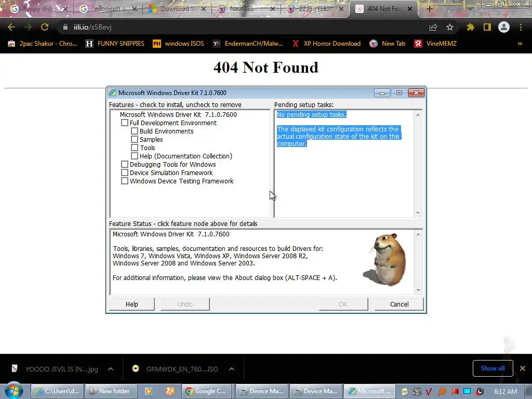Open the New Tab bookmark in bookmarks bar
532x399 pixels.
(x=388, y=44)
